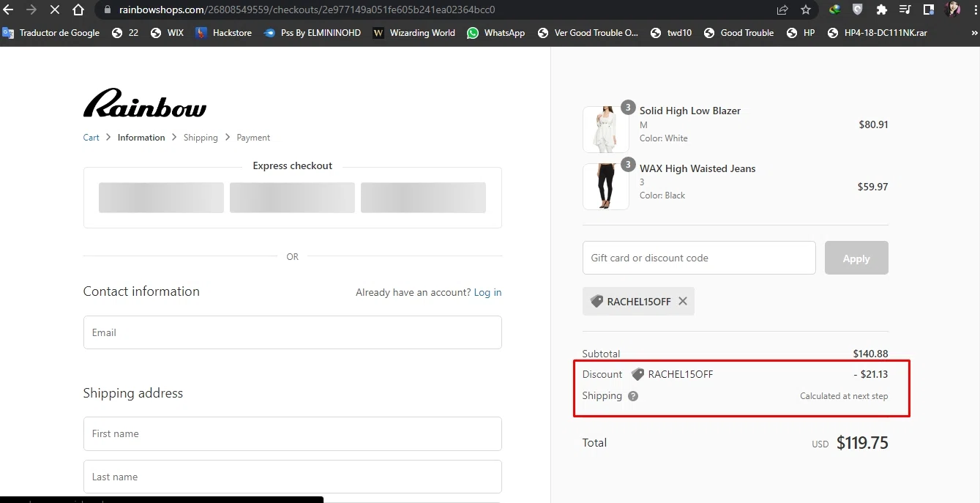Viewport: 980px width, 503px height.
Task: Show shipping help question mark
Action: 633,396
